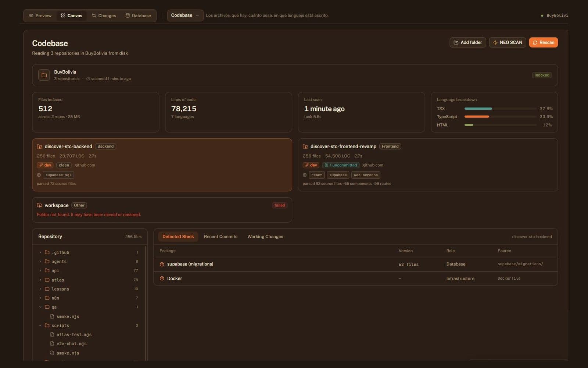Click the Add folder button
The image size is (588, 368).
point(468,42)
